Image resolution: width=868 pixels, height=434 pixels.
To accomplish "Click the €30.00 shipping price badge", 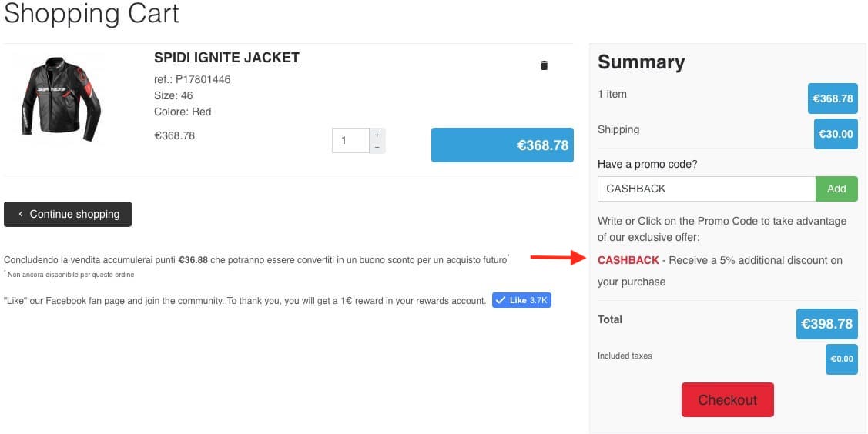I will tap(836, 134).
